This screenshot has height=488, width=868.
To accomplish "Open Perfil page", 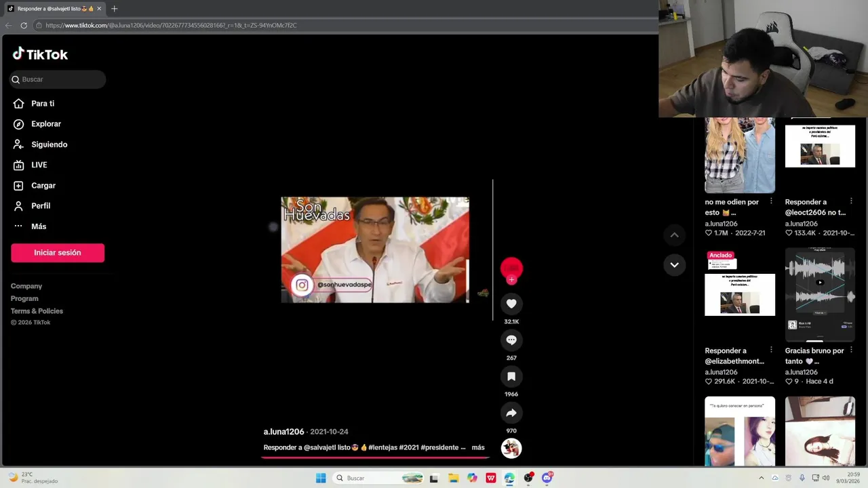I will tap(40, 205).
